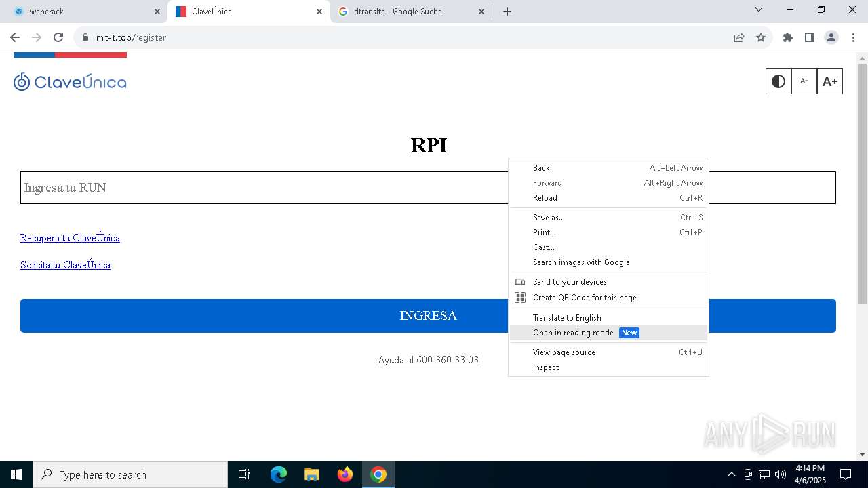
Task: Select Save as... in context menu
Action: [608, 218]
